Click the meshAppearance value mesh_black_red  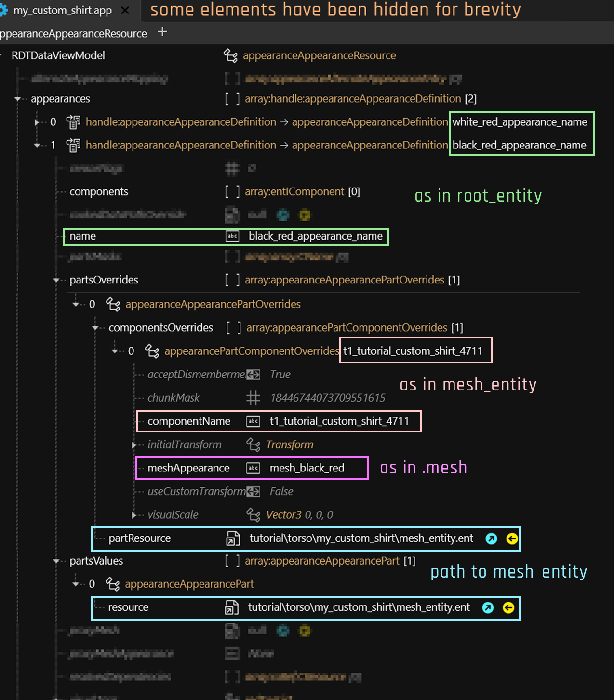[307, 468]
